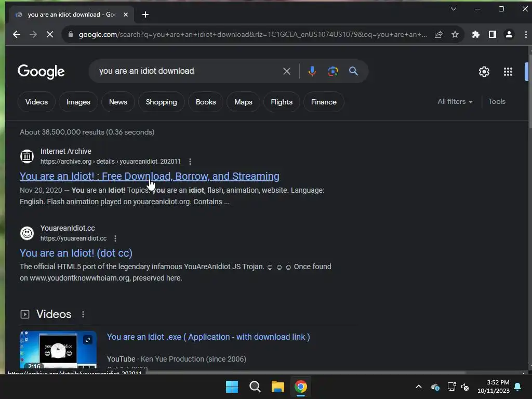Search by image with Google Lens
532x399 pixels.
click(x=333, y=71)
